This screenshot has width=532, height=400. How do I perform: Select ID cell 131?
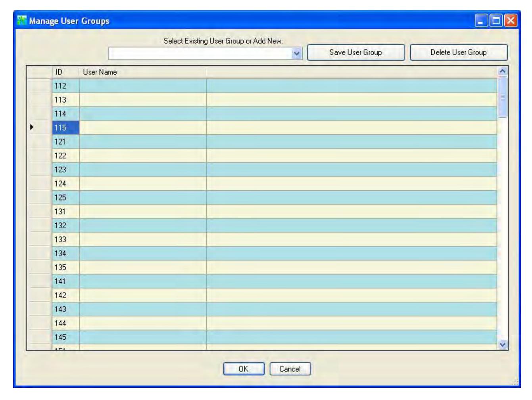point(66,211)
